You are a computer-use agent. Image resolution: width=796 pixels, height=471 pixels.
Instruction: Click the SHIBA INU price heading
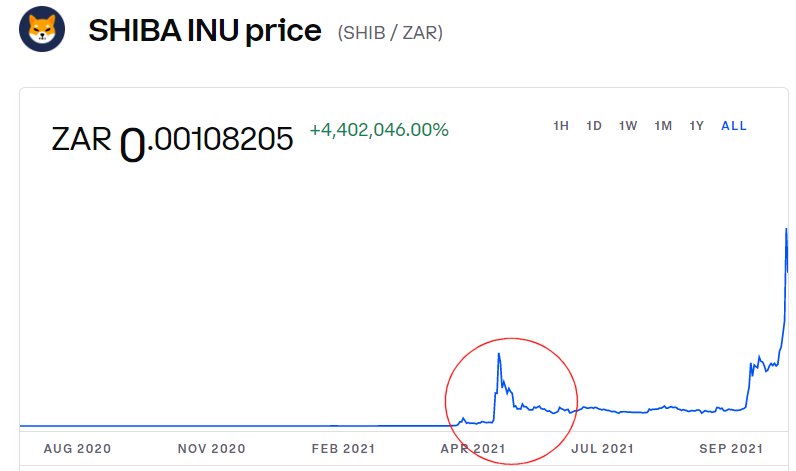[x=205, y=31]
